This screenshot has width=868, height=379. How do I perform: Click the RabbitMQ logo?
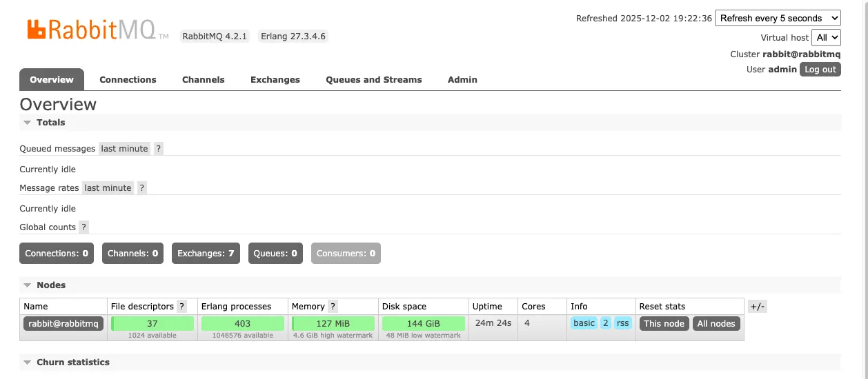tap(97, 29)
